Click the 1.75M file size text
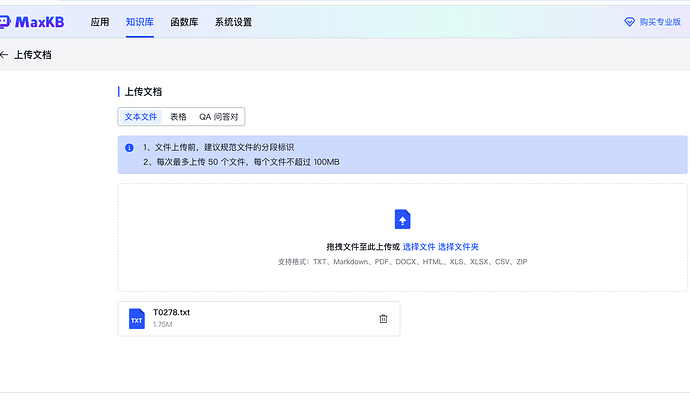This screenshot has height=399, width=690. tap(162, 324)
